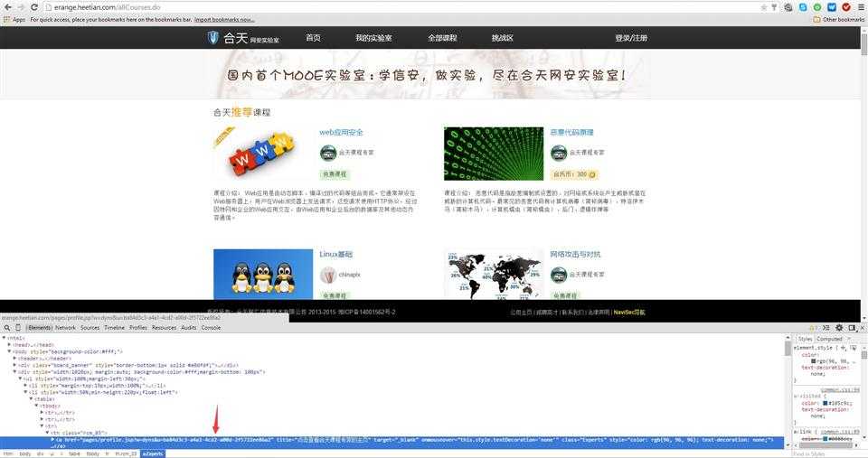
Task: Click the new style rule plus icon
Action: click(x=843, y=348)
